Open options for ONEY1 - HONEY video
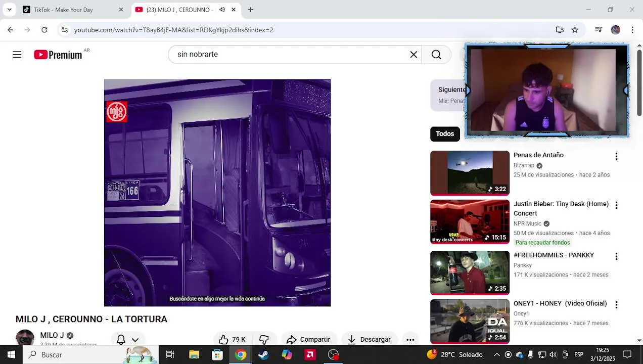 pyautogui.click(x=616, y=305)
